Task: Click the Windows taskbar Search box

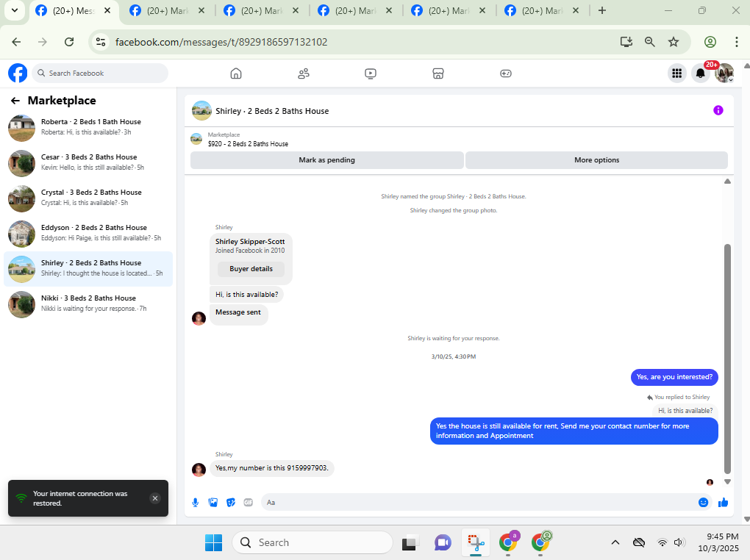Action: coord(312,542)
